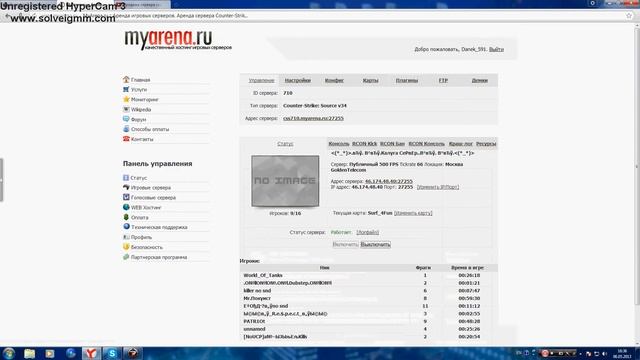Open the RCON Kick sub-tab

tap(364, 144)
